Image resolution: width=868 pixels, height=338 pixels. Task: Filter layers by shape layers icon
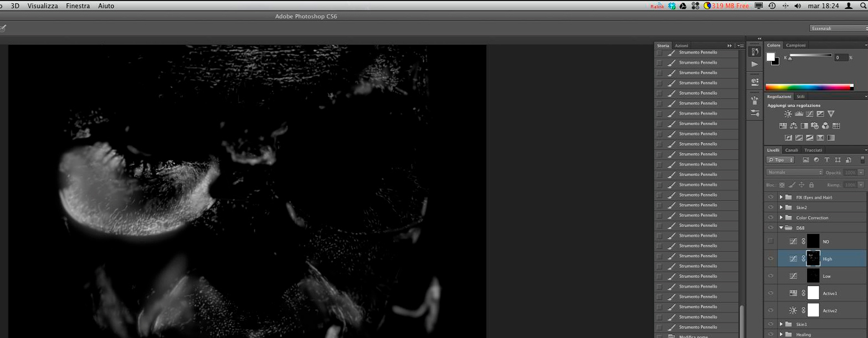tap(838, 159)
